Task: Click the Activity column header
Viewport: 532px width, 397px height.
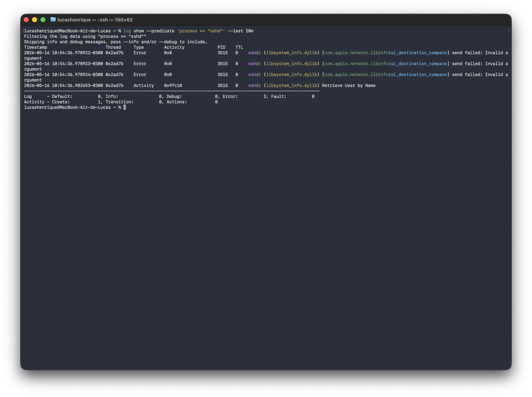Action: pos(174,47)
